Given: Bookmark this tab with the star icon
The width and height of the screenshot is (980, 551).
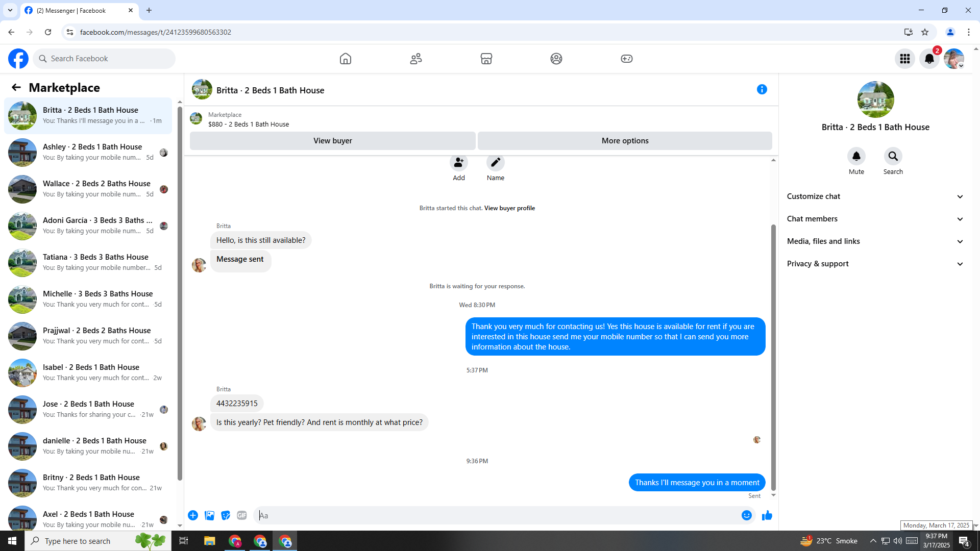Looking at the screenshot, I should point(925,32).
